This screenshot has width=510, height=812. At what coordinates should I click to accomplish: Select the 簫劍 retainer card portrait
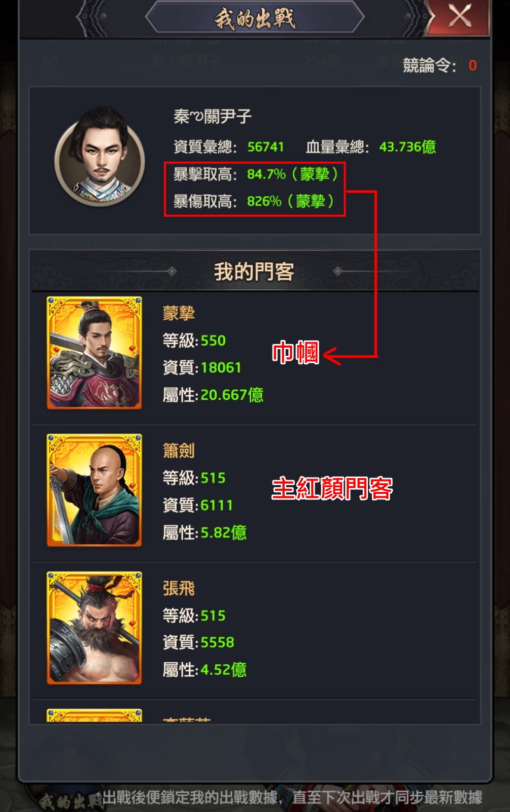click(x=94, y=490)
